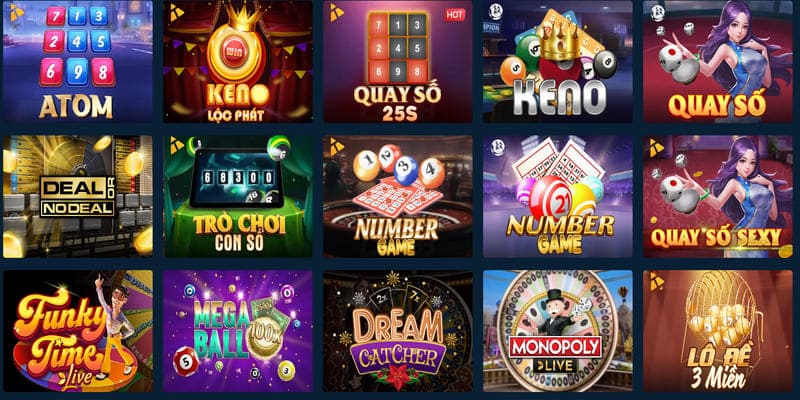The width and height of the screenshot is (800, 400).
Task: Launch Keno Lộc Phát game
Action: pyautogui.click(x=238, y=61)
